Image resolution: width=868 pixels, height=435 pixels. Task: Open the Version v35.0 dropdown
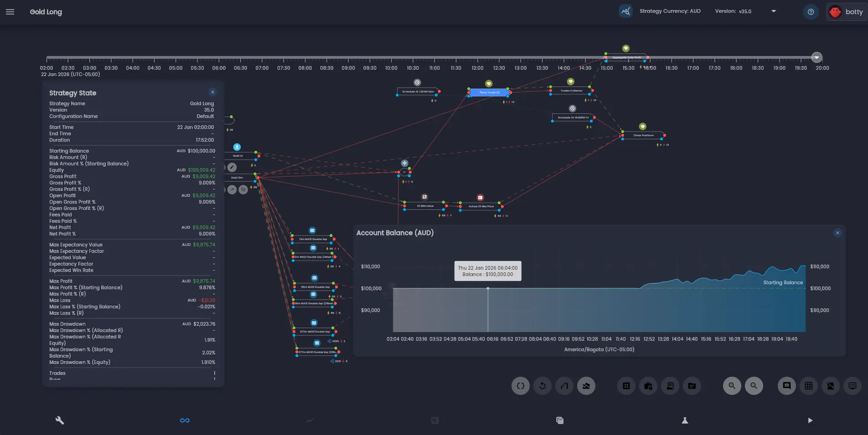(773, 11)
